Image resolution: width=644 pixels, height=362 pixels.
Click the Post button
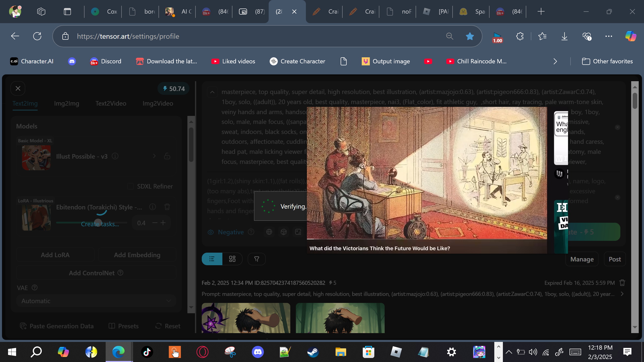click(x=615, y=259)
